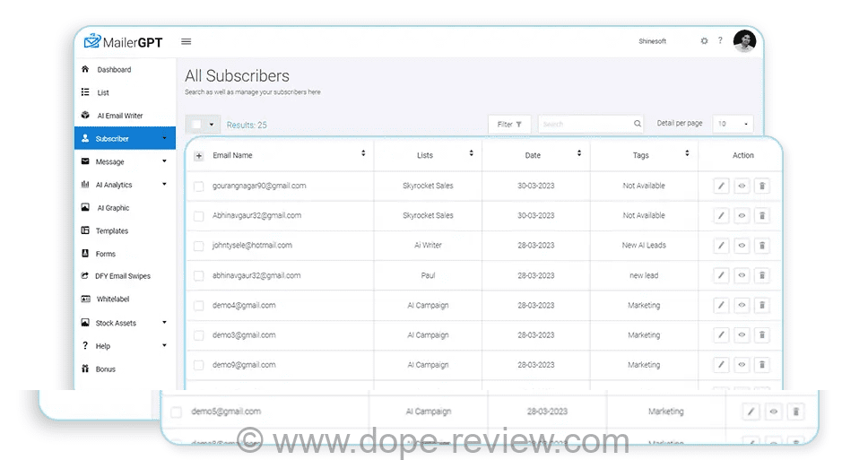Open the Detail per page dropdown
This screenshot has width=868, height=460.
coord(733,124)
